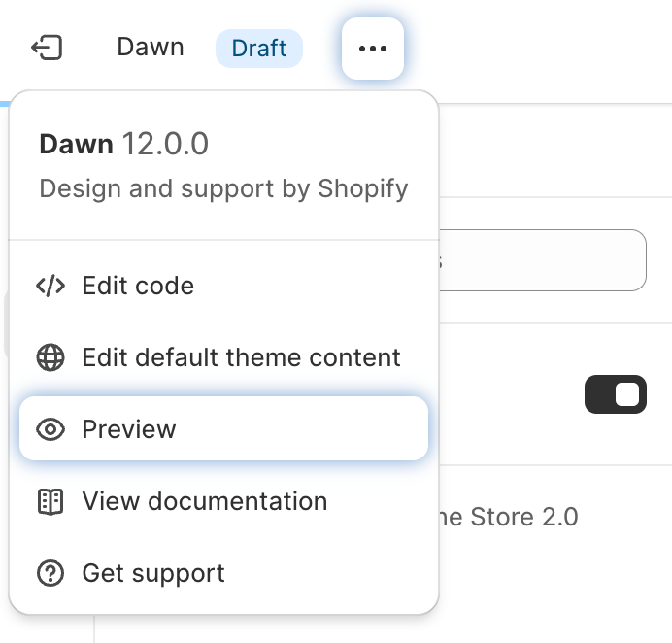Click the question mark support icon
The image size is (672, 643).
pos(50,573)
